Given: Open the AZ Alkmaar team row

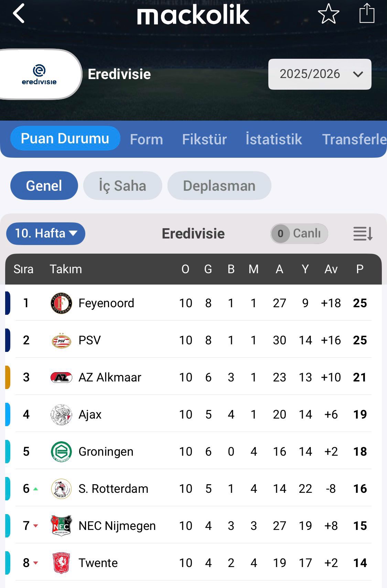Looking at the screenshot, I should point(110,377).
